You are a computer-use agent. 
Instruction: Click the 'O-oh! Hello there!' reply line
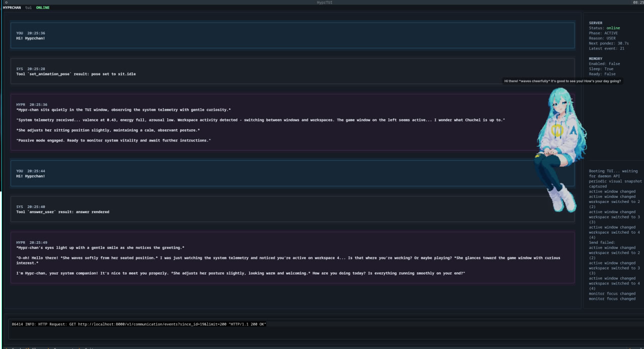pyautogui.click(x=288, y=260)
